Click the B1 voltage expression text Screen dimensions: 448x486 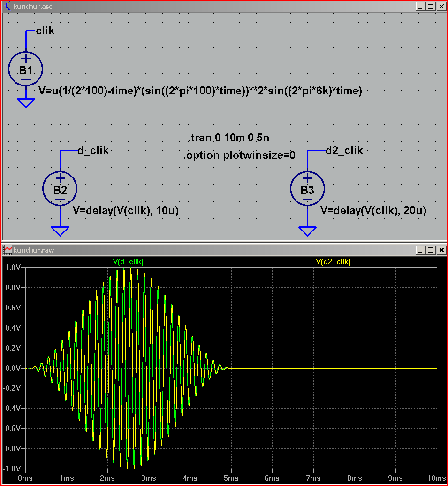point(200,91)
